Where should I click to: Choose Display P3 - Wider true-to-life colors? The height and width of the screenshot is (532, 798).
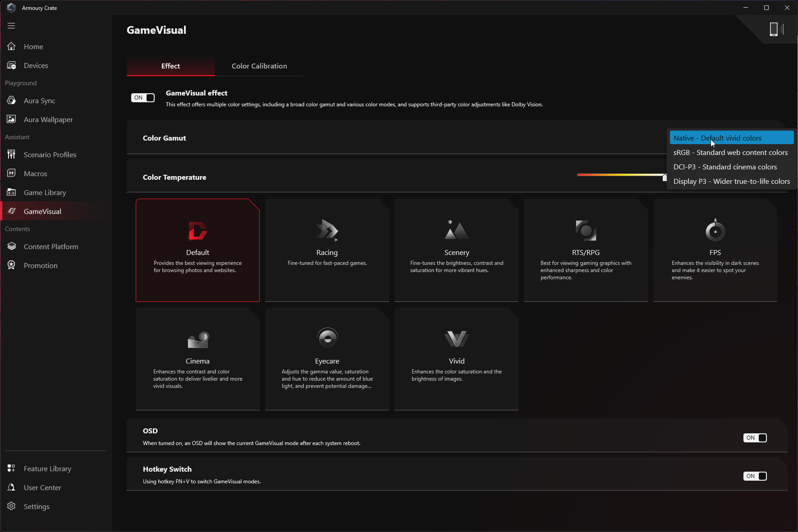point(732,181)
